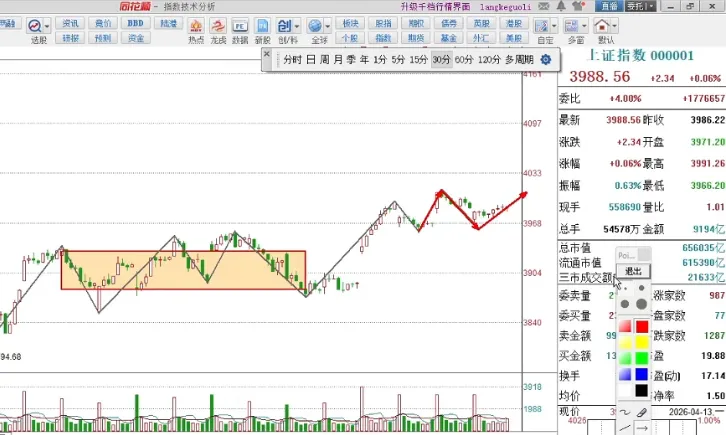The width and height of the screenshot is (726, 435).
Task: Expand the 委托 dropdown arrow
Action: click(651, 6)
